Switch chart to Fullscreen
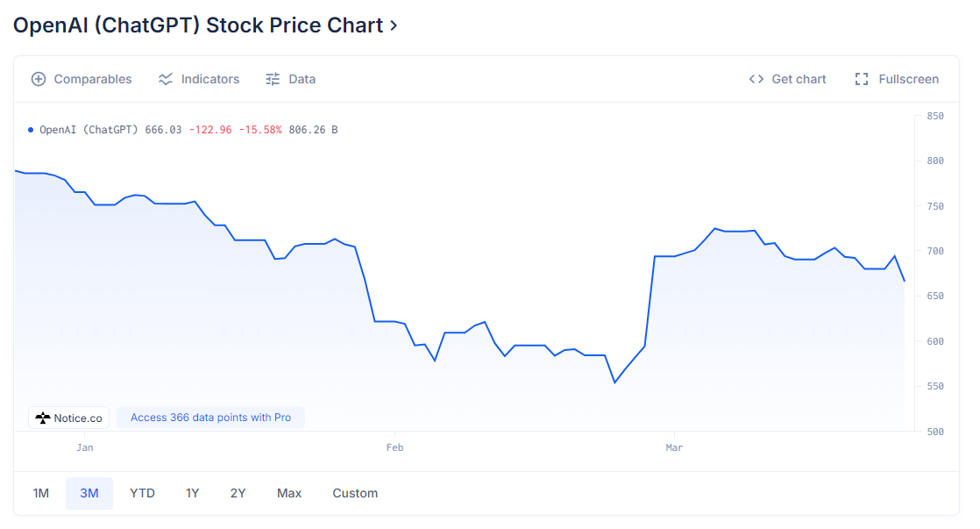This screenshot has width=980, height=529. [897, 80]
